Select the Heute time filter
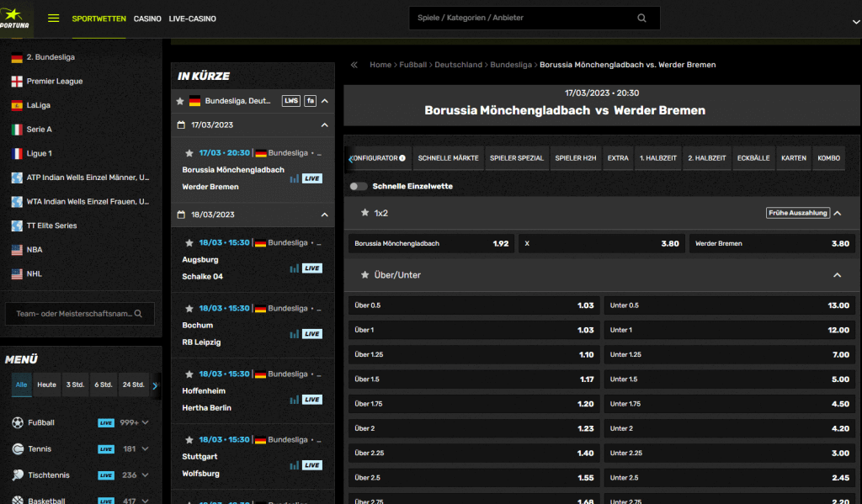The image size is (862, 504). pos(47,385)
